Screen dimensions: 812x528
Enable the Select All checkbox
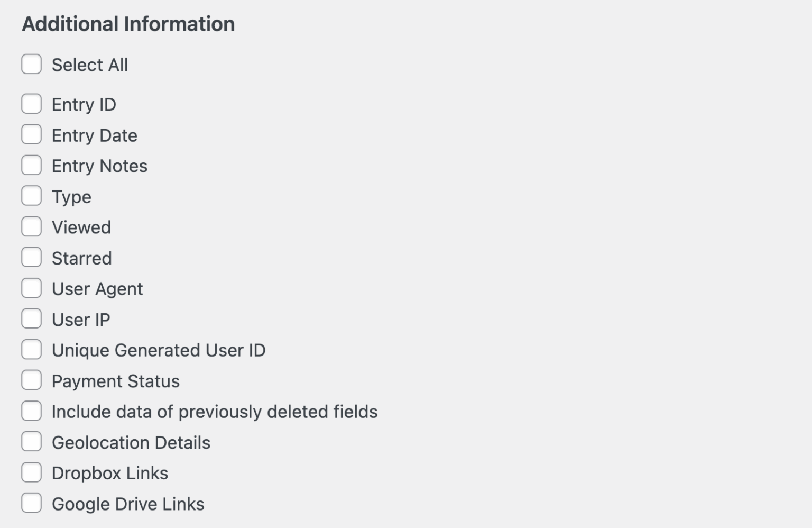pos(31,64)
